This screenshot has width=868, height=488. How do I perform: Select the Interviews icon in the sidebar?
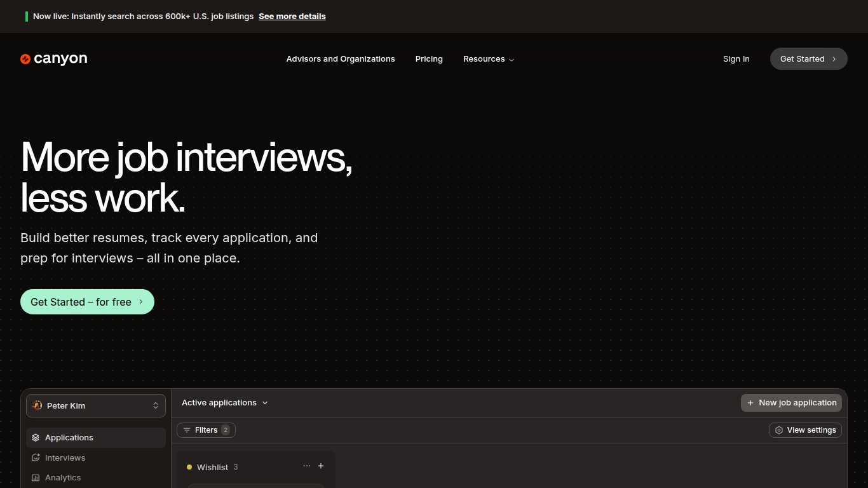point(36,457)
